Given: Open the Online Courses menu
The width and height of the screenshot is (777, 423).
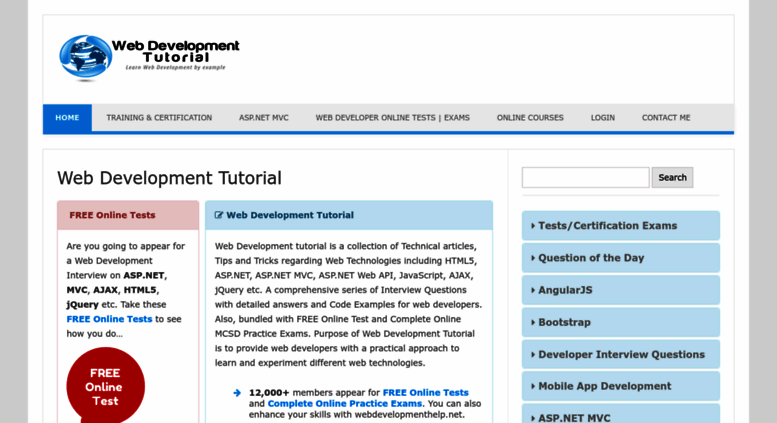Looking at the screenshot, I should 530,118.
